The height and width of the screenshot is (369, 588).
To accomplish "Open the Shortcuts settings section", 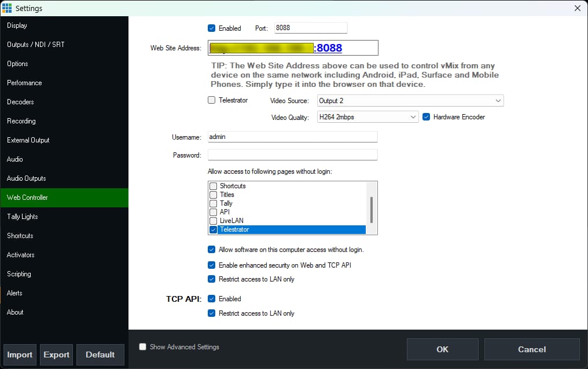I will pos(64,236).
